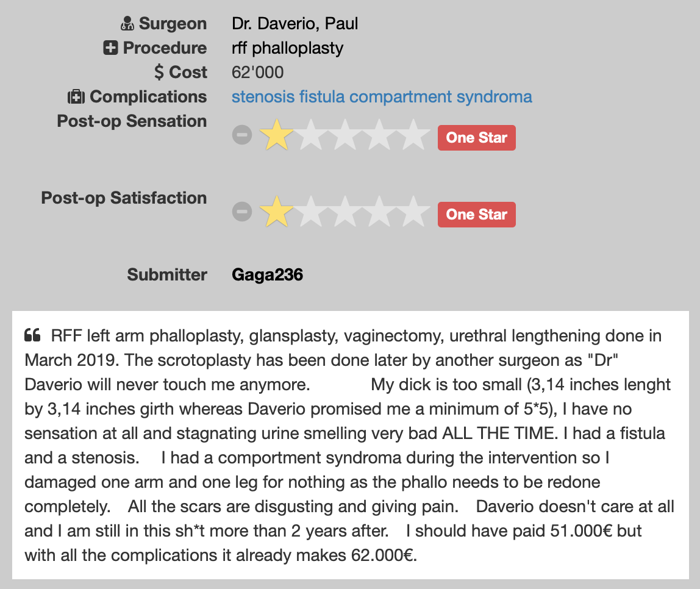Set Post-op Sensation to two stars

311,135
